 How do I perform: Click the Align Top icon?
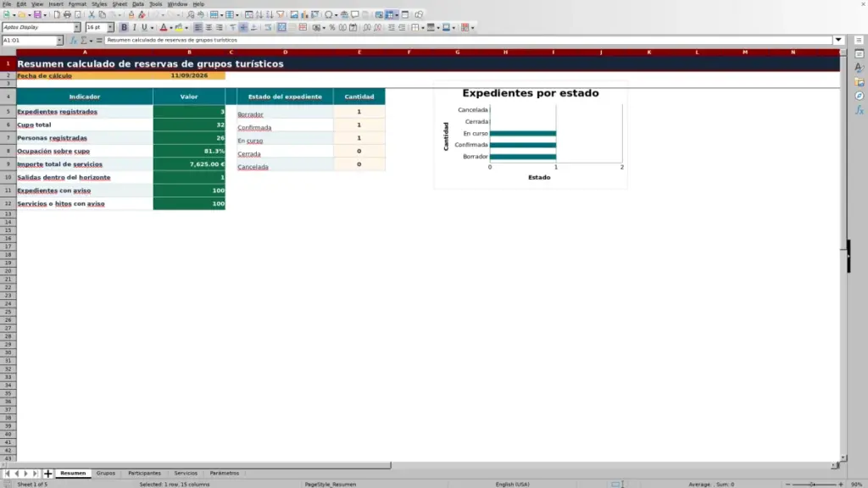point(233,27)
